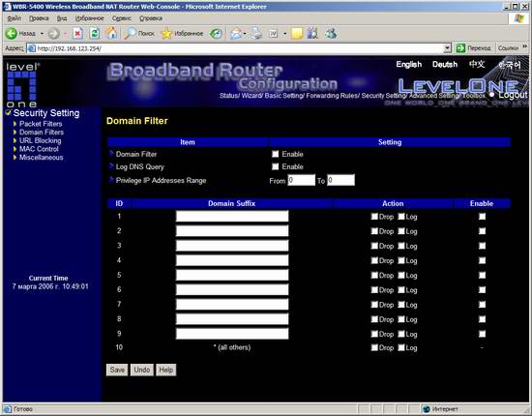Open the Файл menu
The width and height of the screenshot is (532, 416).
(x=14, y=18)
